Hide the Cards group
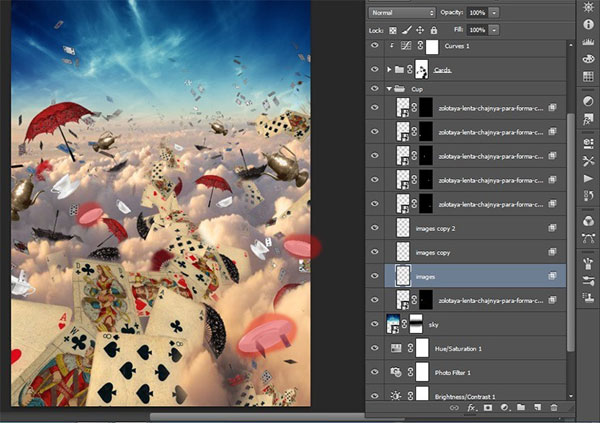The image size is (600, 423). coord(375,69)
